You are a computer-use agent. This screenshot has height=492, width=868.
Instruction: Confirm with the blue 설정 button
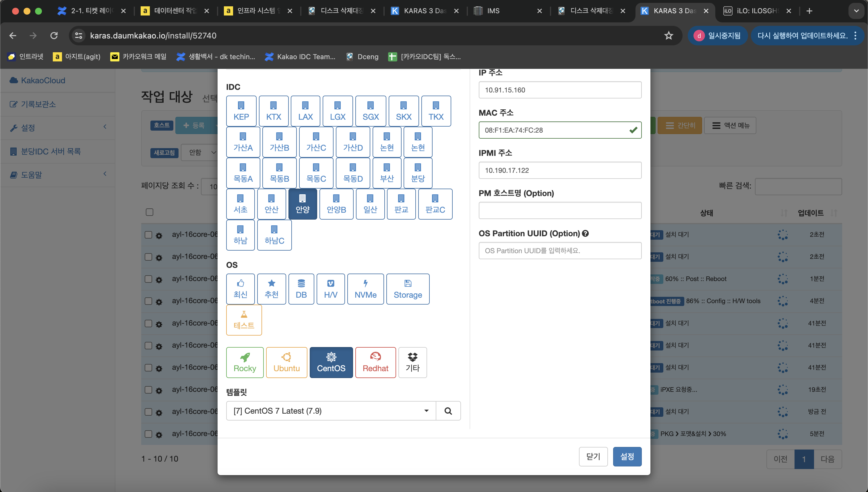627,457
